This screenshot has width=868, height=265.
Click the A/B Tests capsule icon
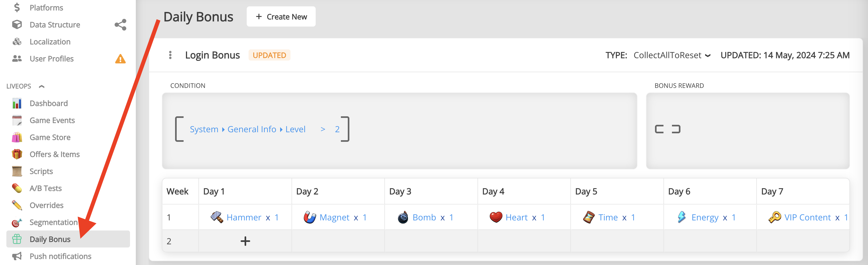pos(17,188)
